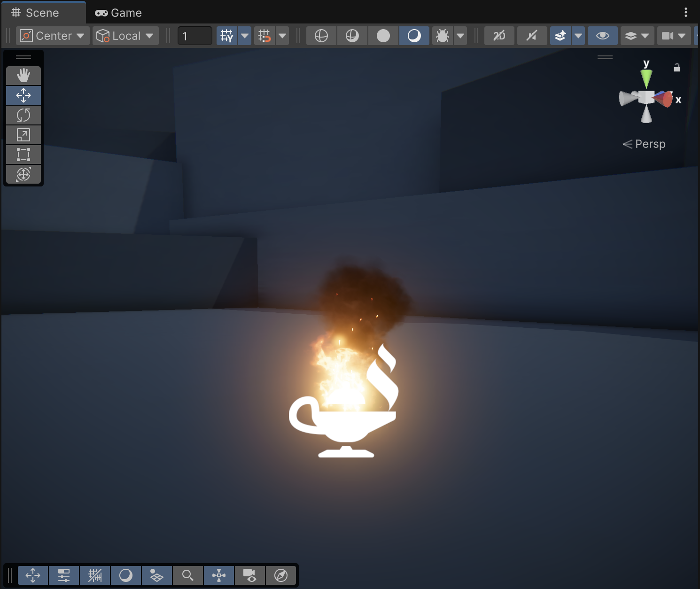Select the Rotate tool
The height and width of the screenshot is (589, 700).
[23, 115]
